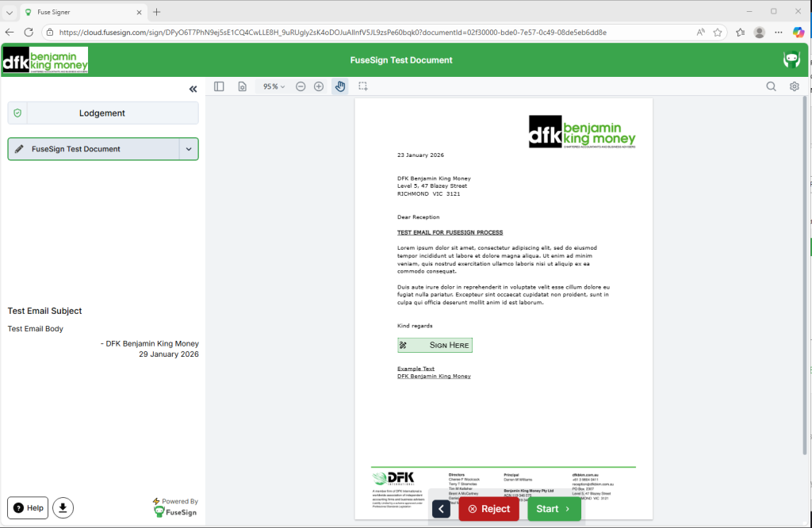Image resolution: width=812 pixels, height=528 pixels.
Task: Click the Help button
Action: (28, 507)
